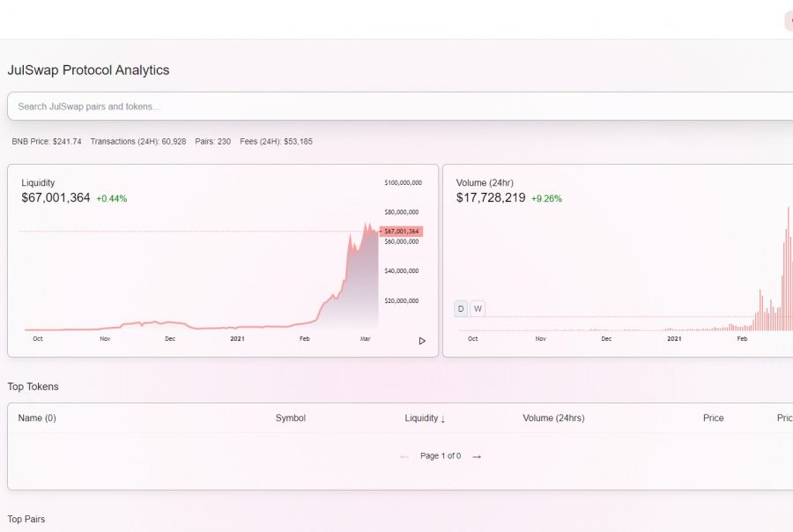
Task: Click the play arrow icon on Liquidity chart
Action: click(x=422, y=342)
